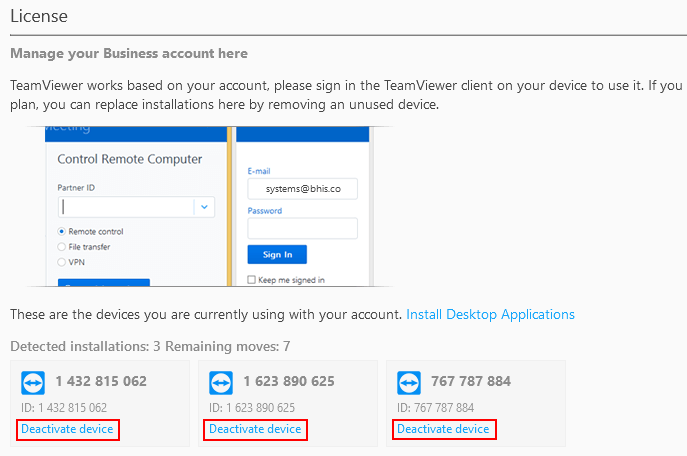
Task: Select the VPN radio option
Action: pyautogui.click(x=62, y=261)
